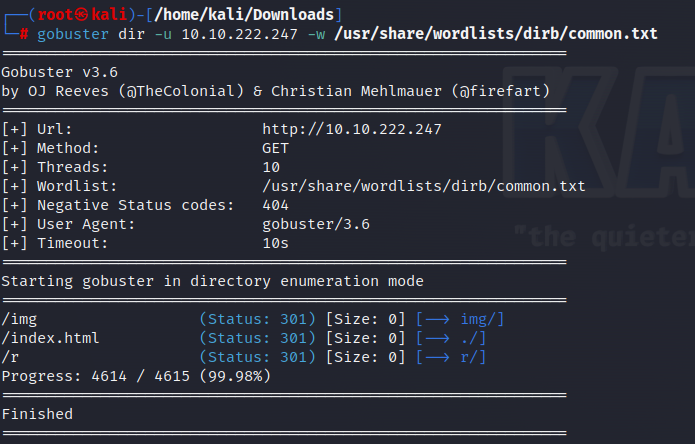Screen dimensions: 695x444
Task: Click the Threads value 10
Action: (271, 167)
